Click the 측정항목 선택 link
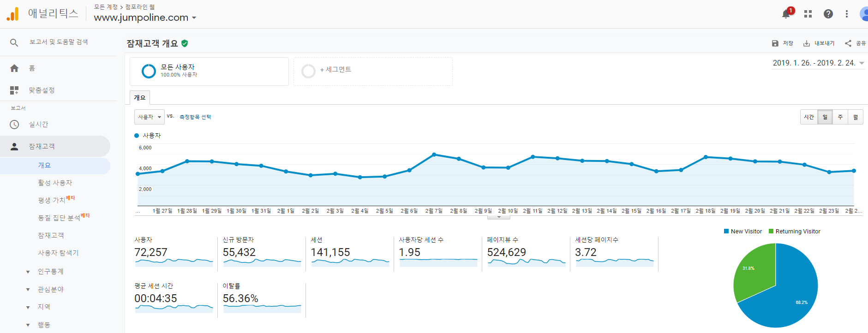Viewport: 868px width, 333px height. click(x=195, y=117)
